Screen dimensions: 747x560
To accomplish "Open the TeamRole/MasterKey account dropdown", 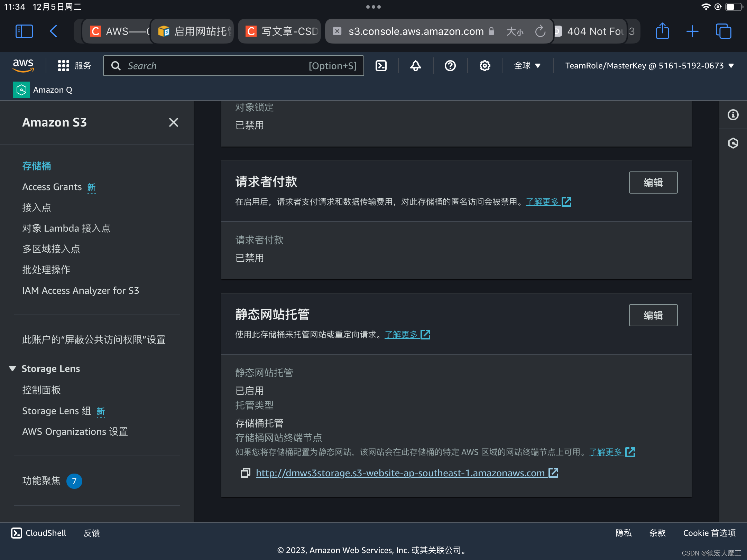I will (649, 66).
